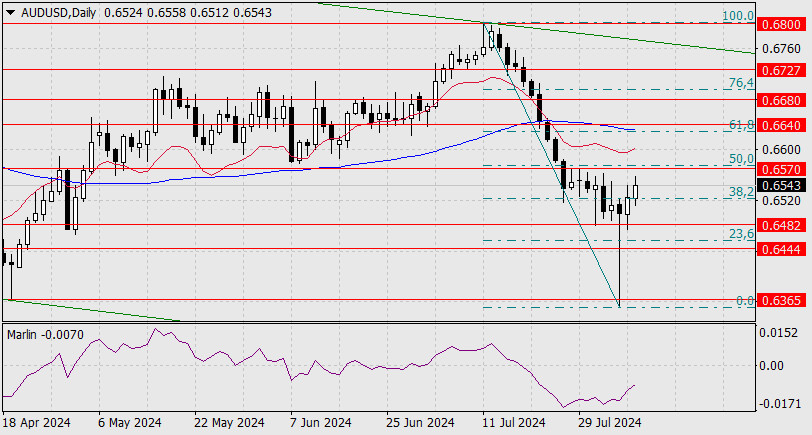
Task: Select the 0.6727 red price label
Action: point(782,69)
